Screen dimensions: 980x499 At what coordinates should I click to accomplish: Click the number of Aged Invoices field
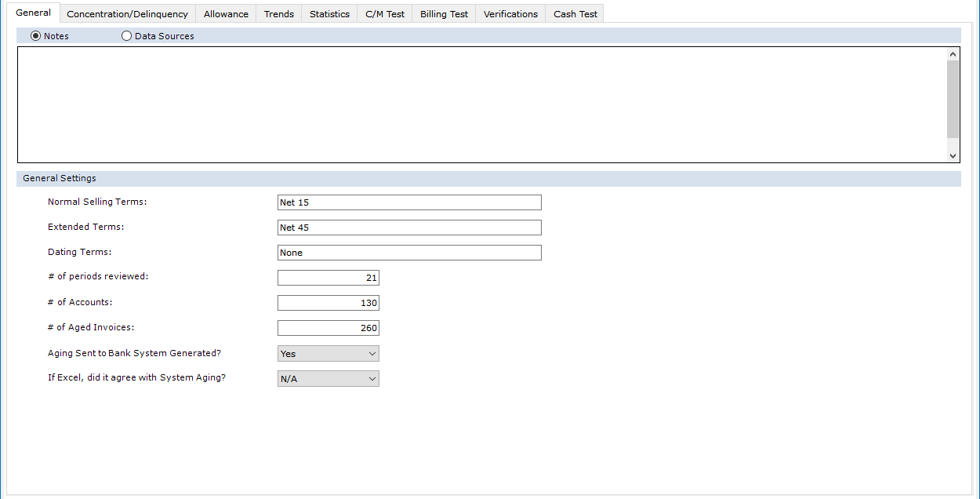tap(328, 328)
